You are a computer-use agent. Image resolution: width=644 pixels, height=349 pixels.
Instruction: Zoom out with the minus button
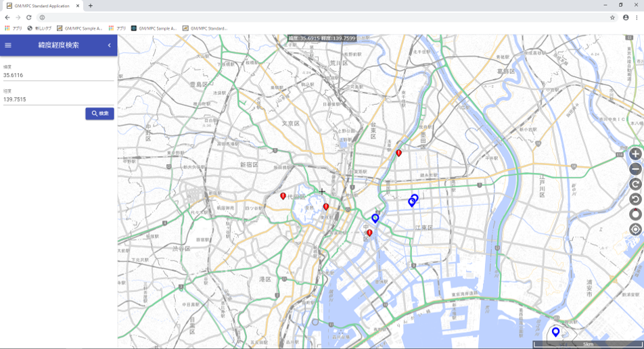point(635,169)
